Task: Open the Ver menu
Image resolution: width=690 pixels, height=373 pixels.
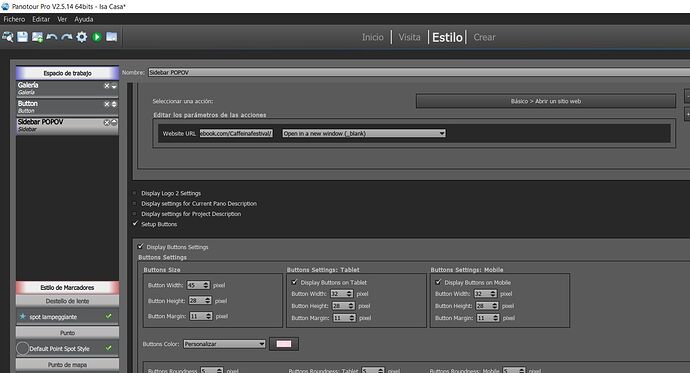Action: [x=62, y=19]
